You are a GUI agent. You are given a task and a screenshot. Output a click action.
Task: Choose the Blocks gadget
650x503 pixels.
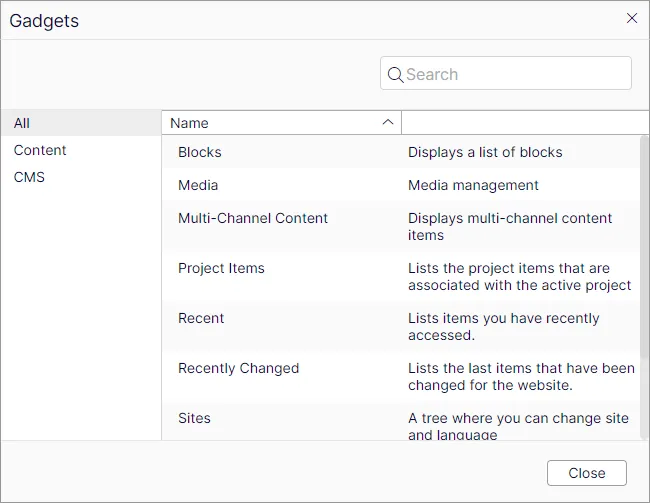click(x=400, y=152)
